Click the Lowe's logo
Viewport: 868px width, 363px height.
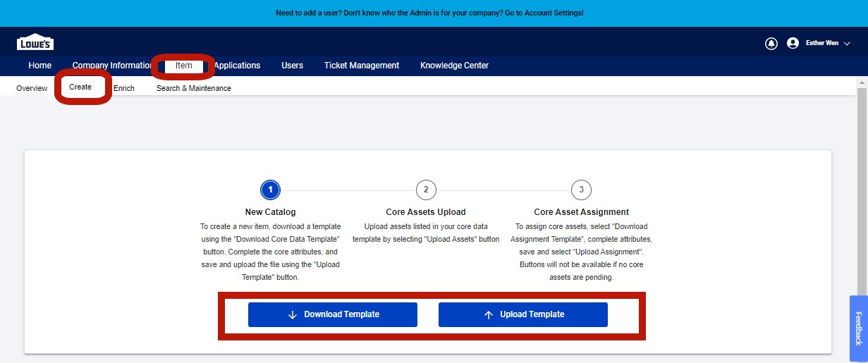[x=35, y=42]
